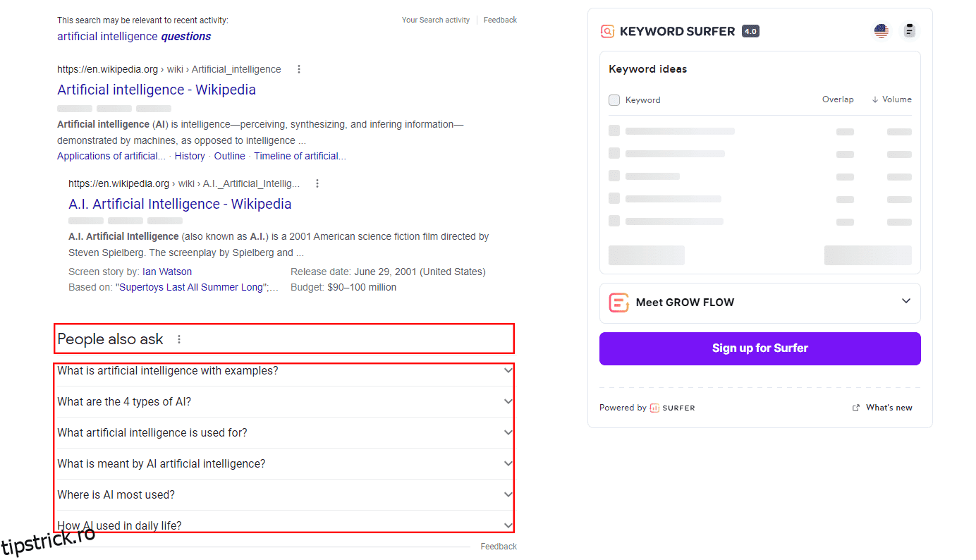Click the US flag country icon
Viewport: 976px width, 560px height.
point(881,31)
